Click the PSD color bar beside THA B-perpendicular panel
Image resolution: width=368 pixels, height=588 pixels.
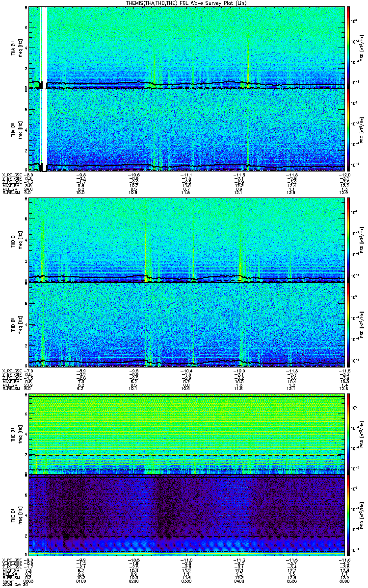(x=349, y=48)
